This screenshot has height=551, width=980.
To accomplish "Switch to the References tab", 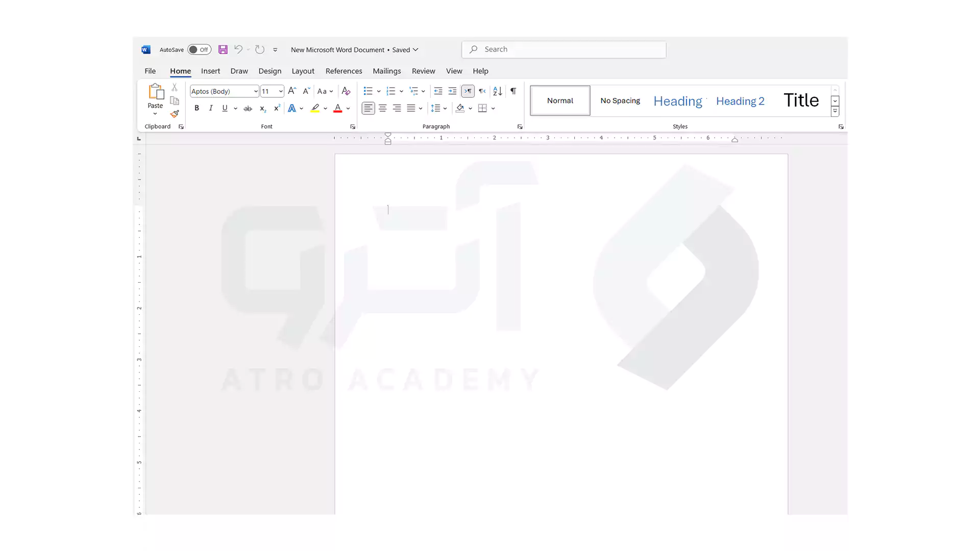I will [x=344, y=71].
